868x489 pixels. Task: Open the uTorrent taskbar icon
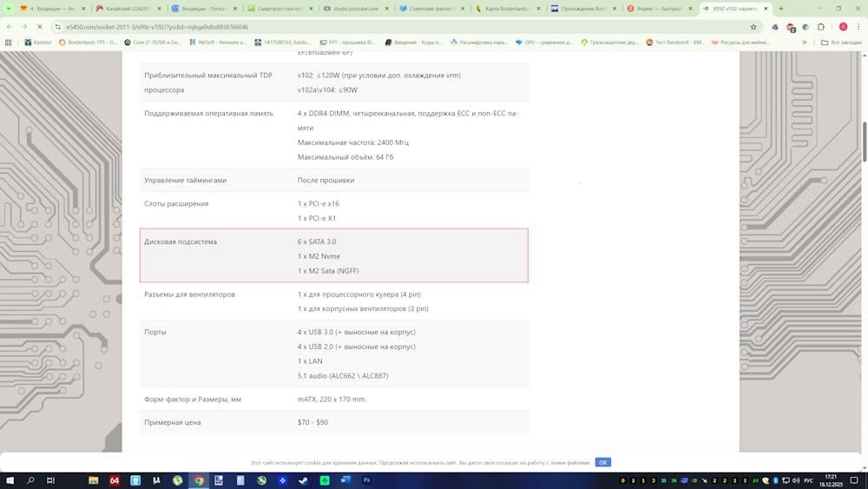(177, 480)
